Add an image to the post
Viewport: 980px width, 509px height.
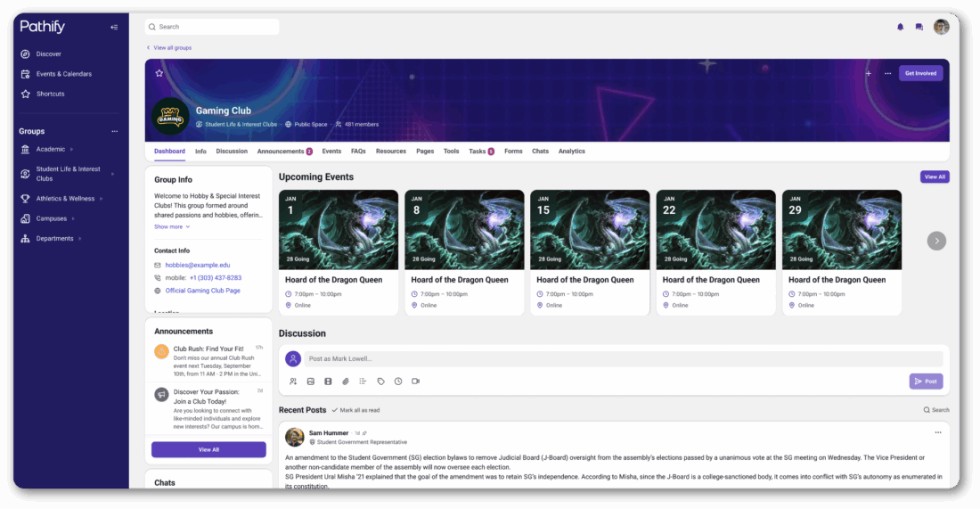[x=311, y=382]
